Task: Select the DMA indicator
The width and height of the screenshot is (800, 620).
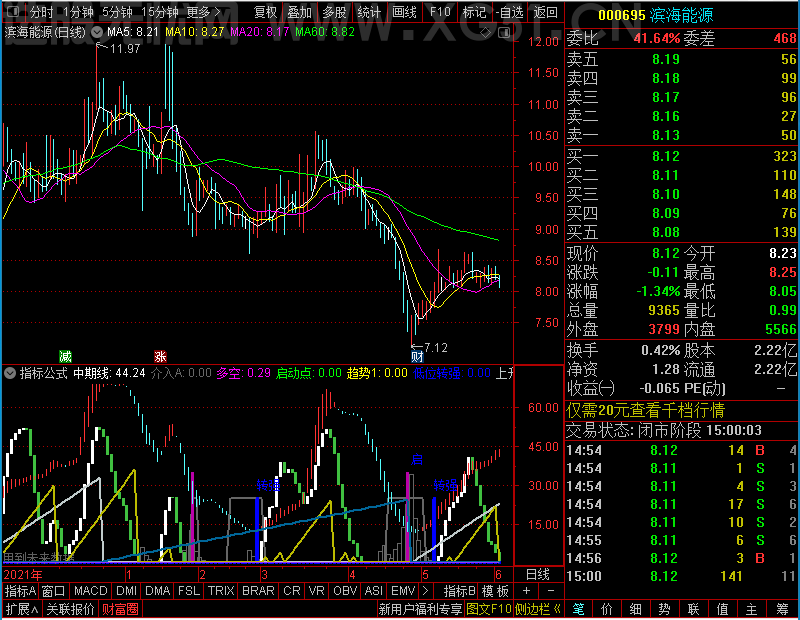Action: pos(157,591)
